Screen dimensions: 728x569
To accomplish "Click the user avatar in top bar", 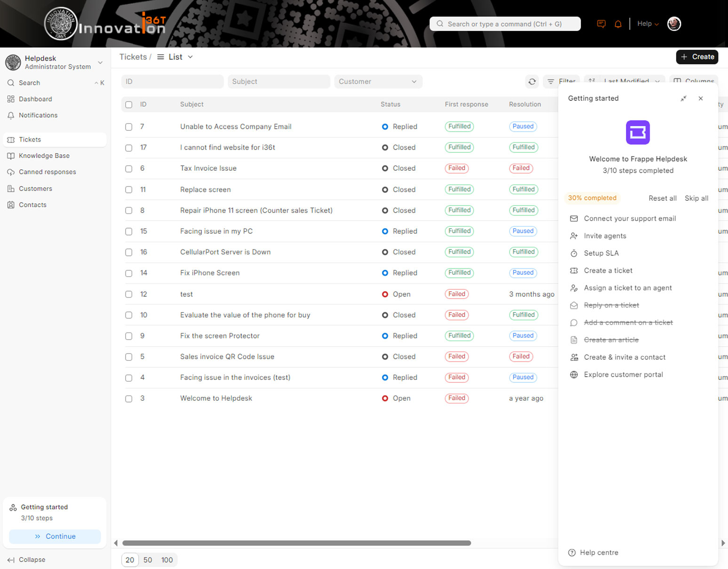I will (x=674, y=24).
